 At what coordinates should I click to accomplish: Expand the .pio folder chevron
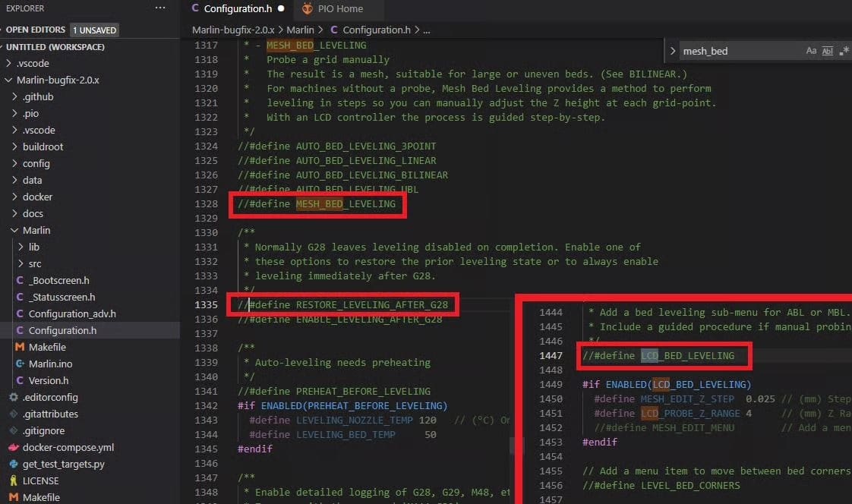(14, 114)
